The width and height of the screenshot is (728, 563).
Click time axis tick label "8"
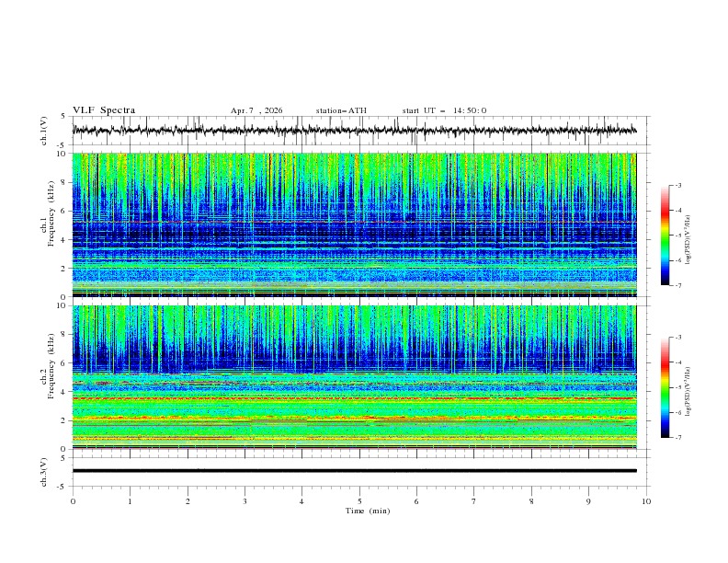531,501
